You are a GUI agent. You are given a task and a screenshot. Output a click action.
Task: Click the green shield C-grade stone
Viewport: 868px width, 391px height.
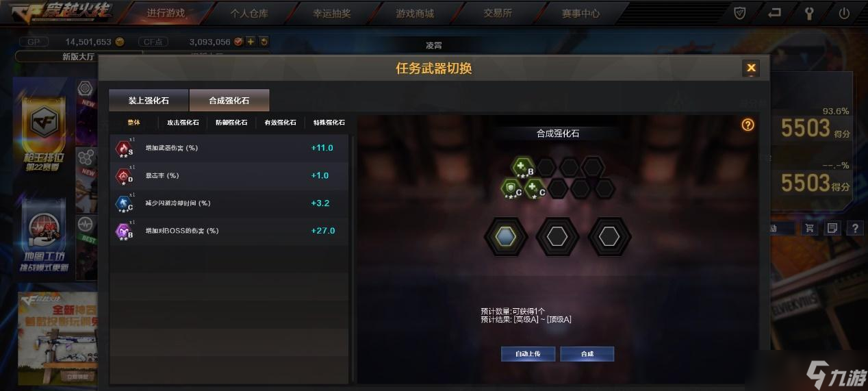click(x=511, y=188)
